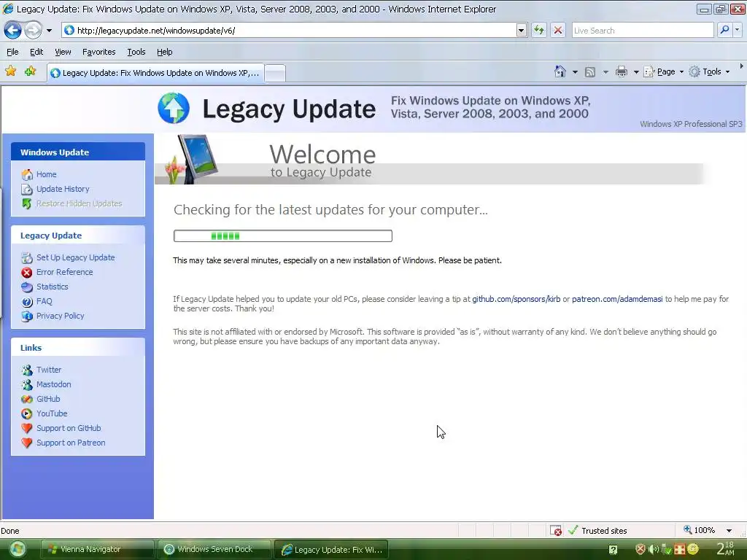747x560 pixels.
Task: Click the Update History sidebar icon
Action: pyautogui.click(x=27, y=189)
